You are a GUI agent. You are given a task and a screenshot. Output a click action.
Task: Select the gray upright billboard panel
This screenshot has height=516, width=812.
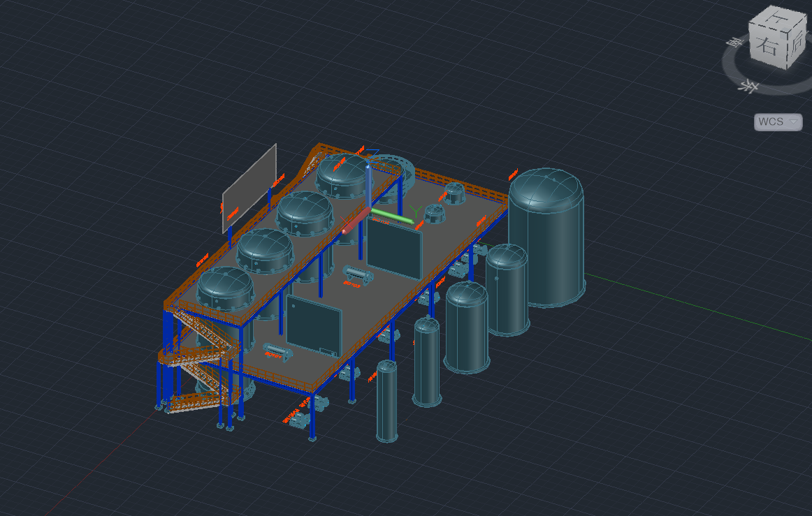tap(249, 189)
